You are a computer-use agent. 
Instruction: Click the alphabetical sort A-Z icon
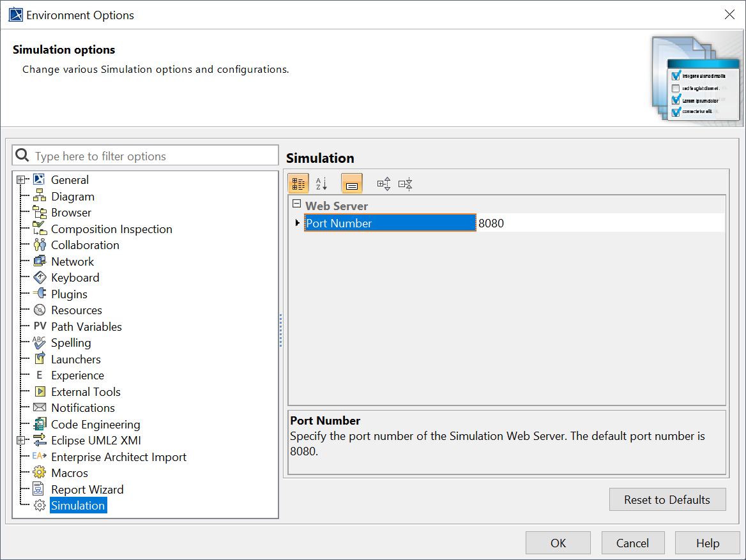click(322, 184)
